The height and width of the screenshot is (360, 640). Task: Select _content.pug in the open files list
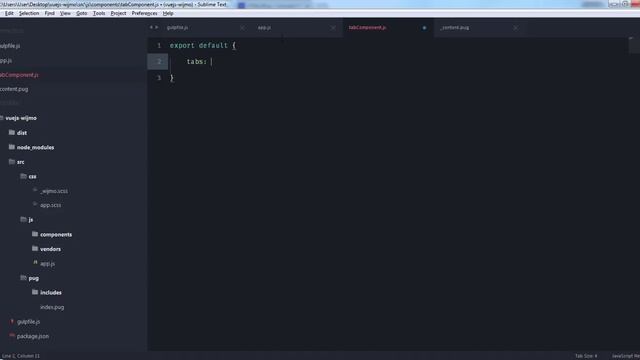point(14,89)
